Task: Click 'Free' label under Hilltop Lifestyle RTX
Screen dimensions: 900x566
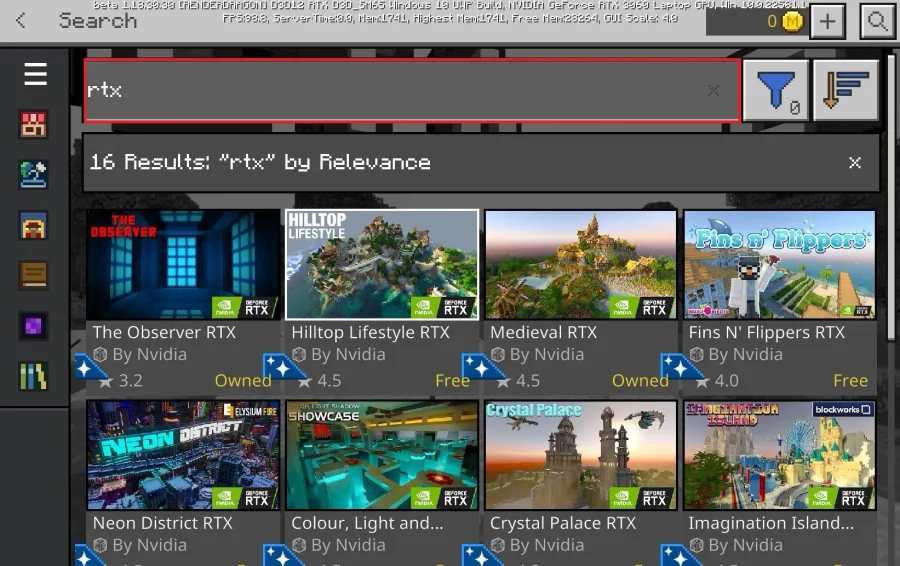Action: click(452, 381)
